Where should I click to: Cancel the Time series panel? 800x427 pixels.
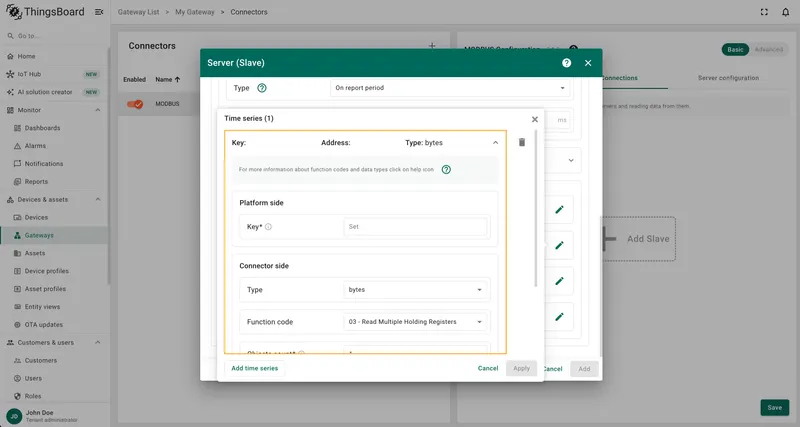pyautogui.click(x=488, y=368)
